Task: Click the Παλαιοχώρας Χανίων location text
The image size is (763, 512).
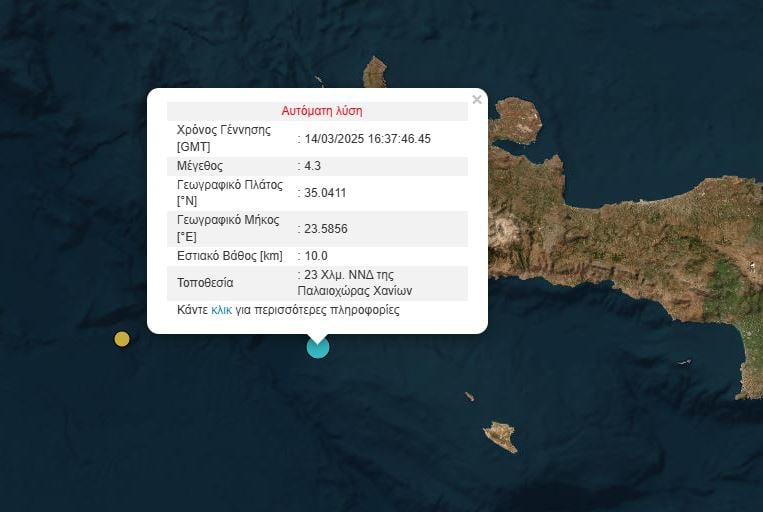Action: [x=355, y=291]
